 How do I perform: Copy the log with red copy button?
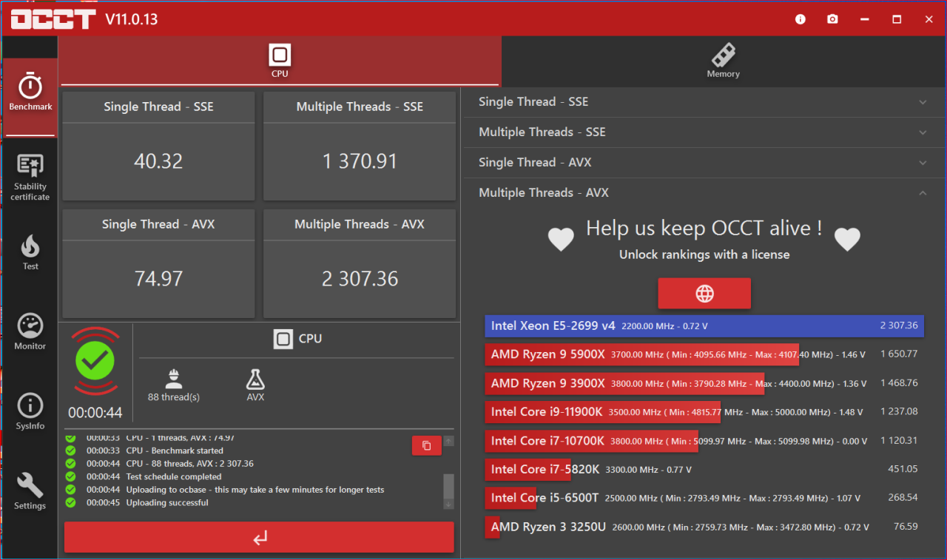tap(426, 445)
